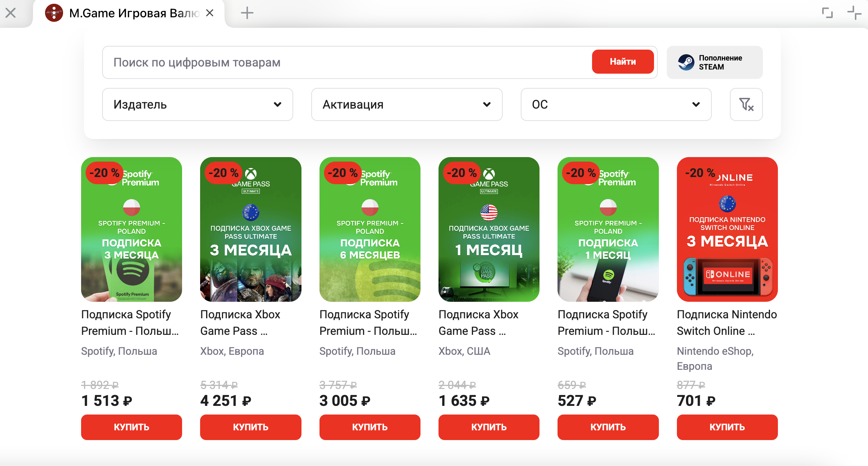This screenshot has width=868, height=466.
Task: Click the window resize icon at top right
Action: pyautogui.click(x=827, y=13)
